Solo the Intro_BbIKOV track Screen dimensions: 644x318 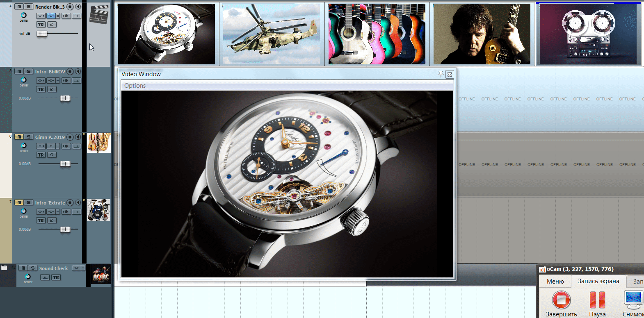click(28, 71)
